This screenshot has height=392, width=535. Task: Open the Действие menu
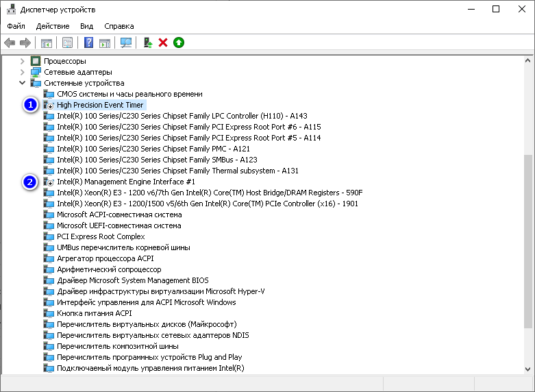tap(53, 26)
